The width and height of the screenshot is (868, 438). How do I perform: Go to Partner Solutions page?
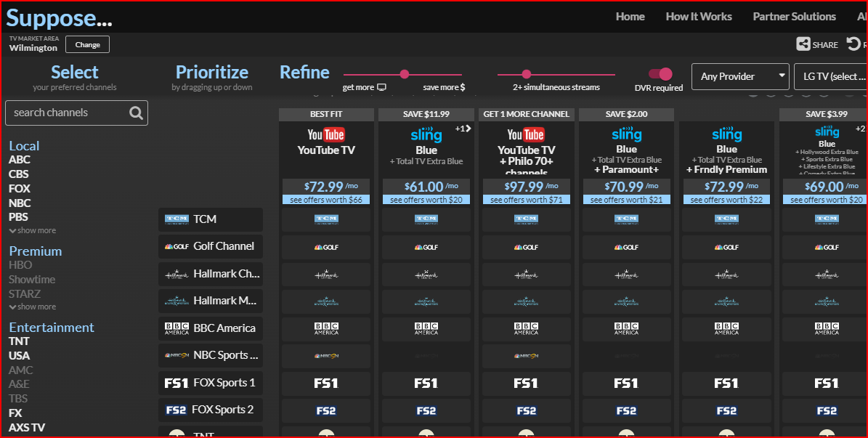point(794,17)
